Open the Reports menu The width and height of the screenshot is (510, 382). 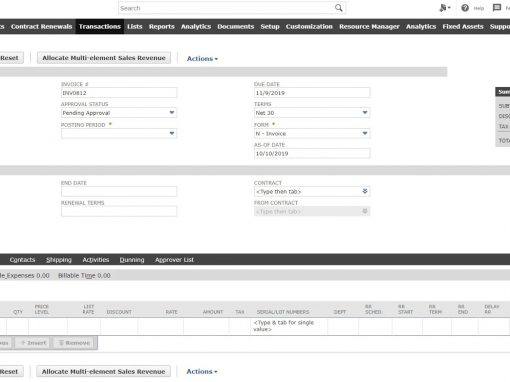click(x=162, y=26)
